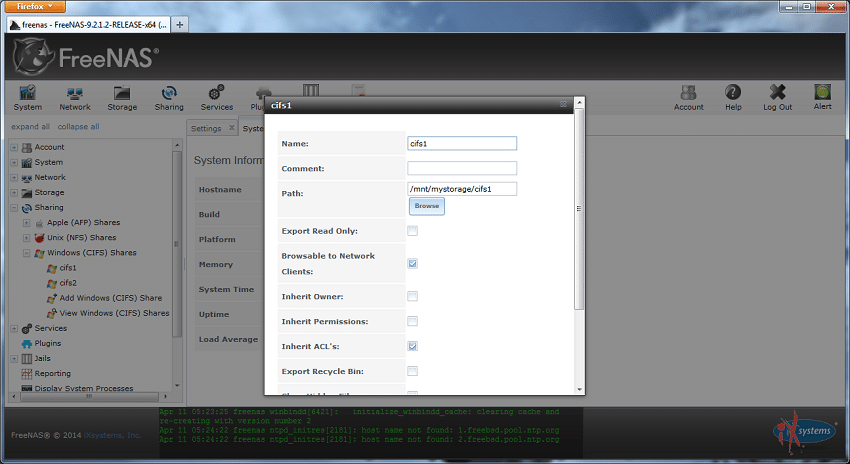Close the Settings tab
Viewport: 850px width, 464px height.
click(231, 128)
